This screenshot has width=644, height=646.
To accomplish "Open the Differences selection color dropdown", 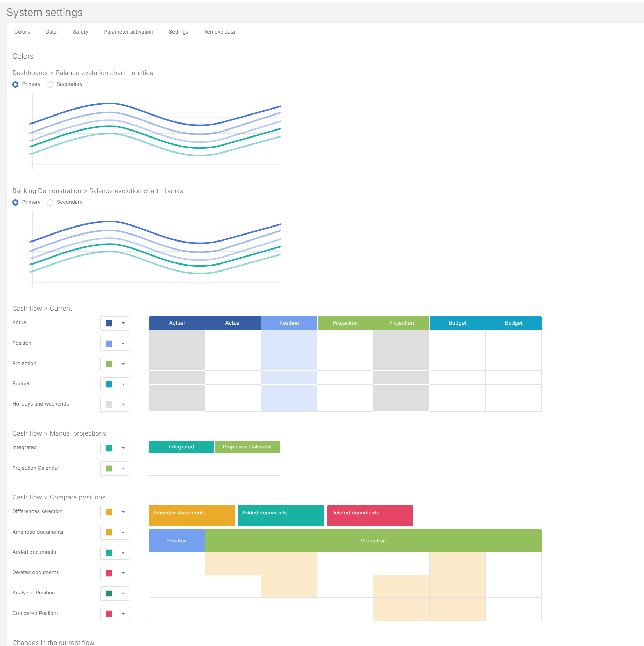I will tap(123, 512).
